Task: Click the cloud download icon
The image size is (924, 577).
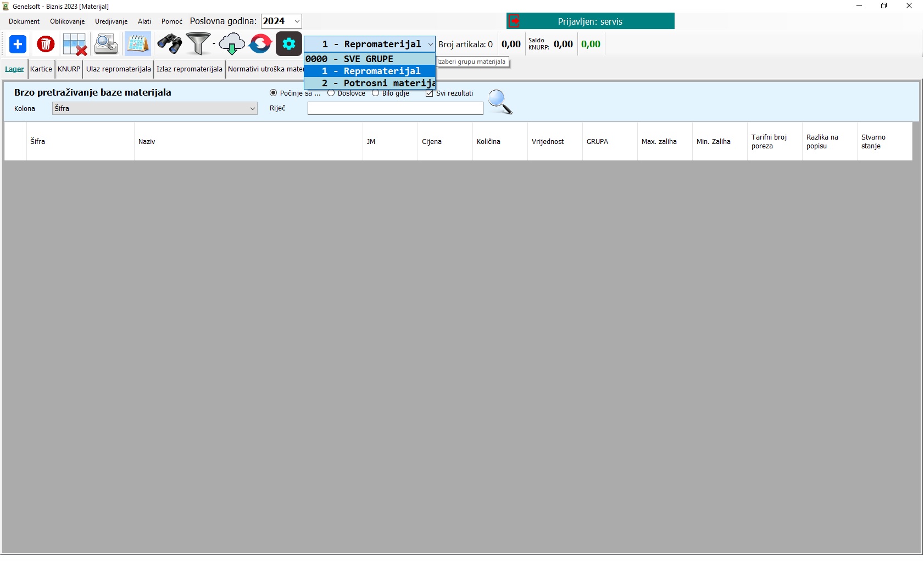Action: [232, 44]
